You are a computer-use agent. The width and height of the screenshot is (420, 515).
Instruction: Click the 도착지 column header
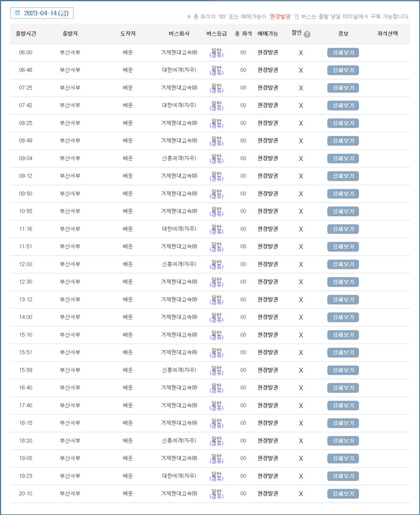128,34
